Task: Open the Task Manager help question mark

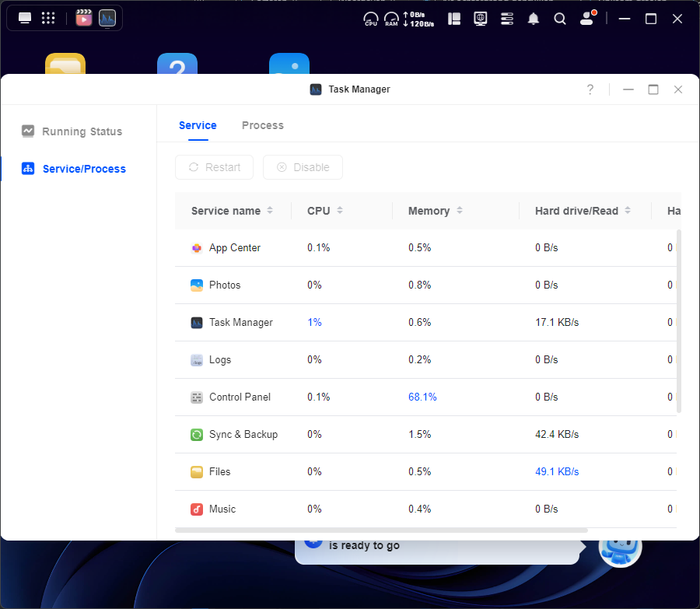Action: pos(590,89)
